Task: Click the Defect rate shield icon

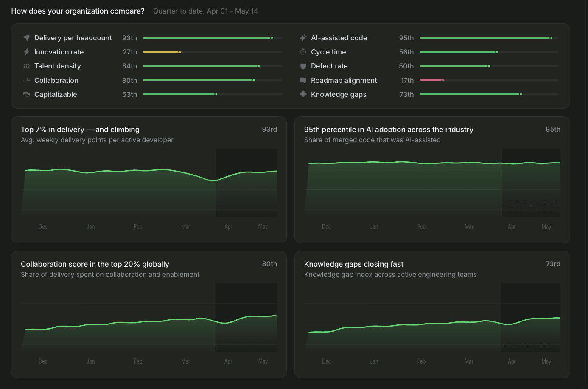Action: tap(303, 66)
